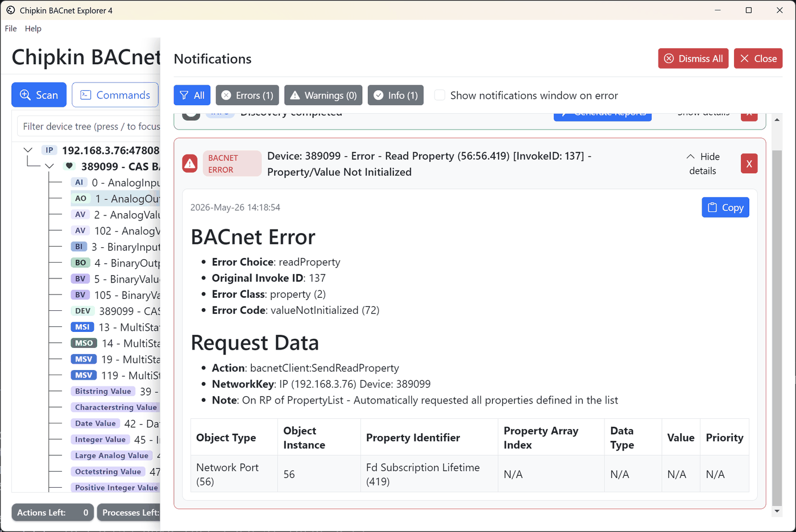Click the Scan button
The image size is (796, 532).
click(x=39, y=95)
